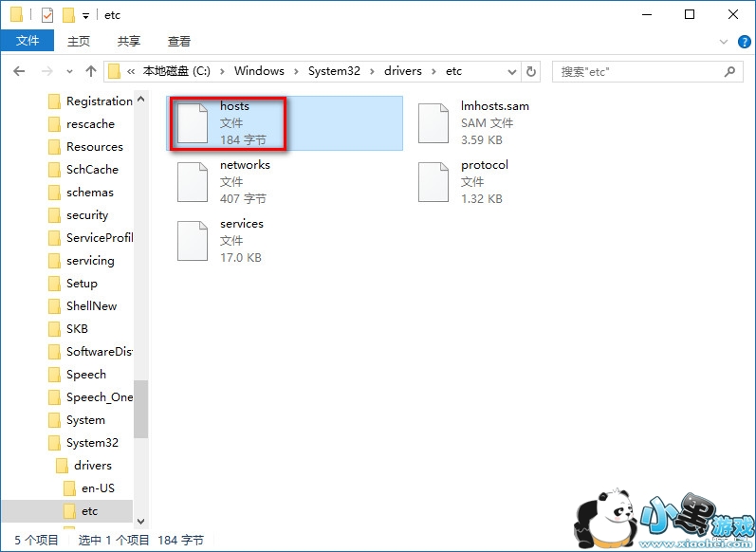Image resolution: width=756 pixels, height=552 pixels.
Task: Open the recent locations dropdown arrow
Action: pyautogui.click(x=69, y=72)
